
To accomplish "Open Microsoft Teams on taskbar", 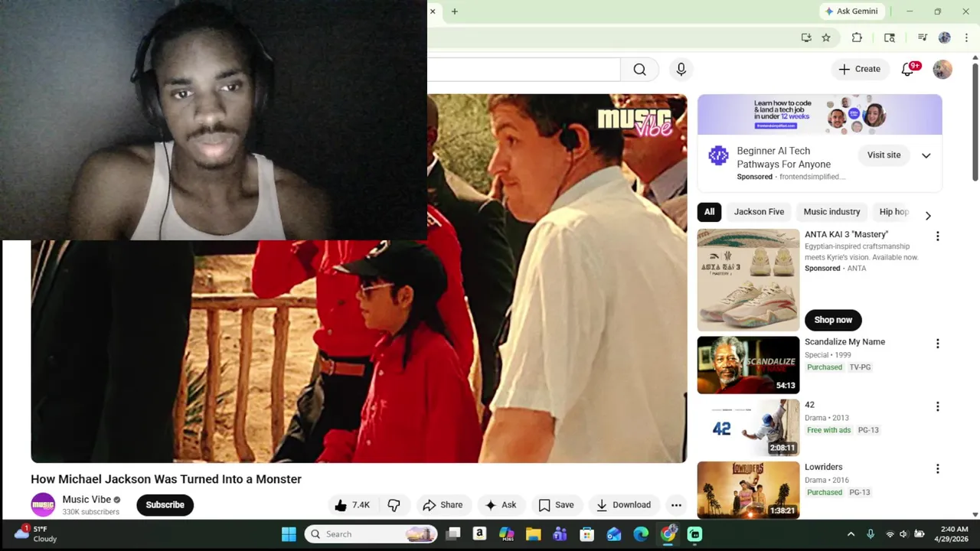I will (x=560, y=534).
